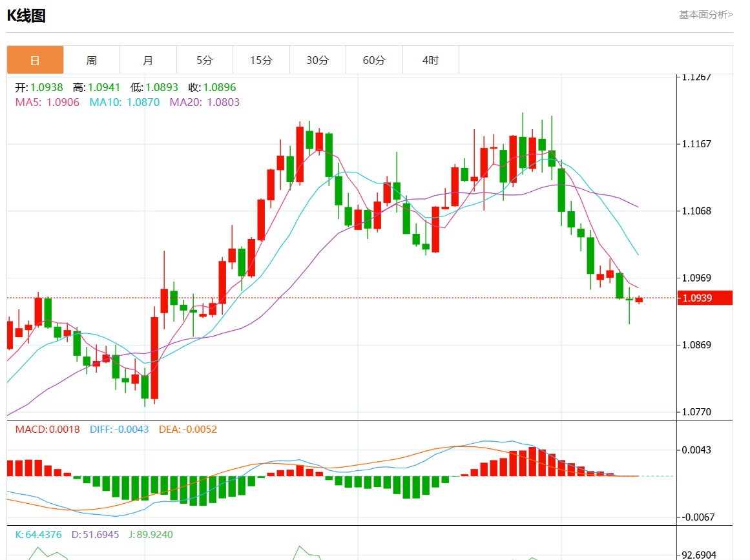The width and height of the screenshot is (750, 560).
Task: Click the MA5: 1.0906 legend
Action: pyautogui.click(x=47, y=102)
